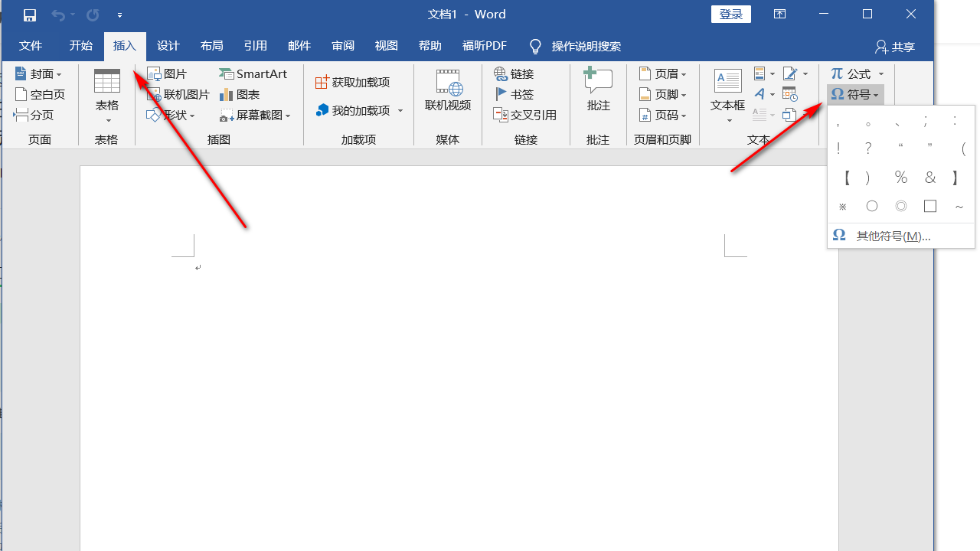The image size is (980, 551).
Task: Open the Quick Parts (document parts) menu
Action: point(764,74)
